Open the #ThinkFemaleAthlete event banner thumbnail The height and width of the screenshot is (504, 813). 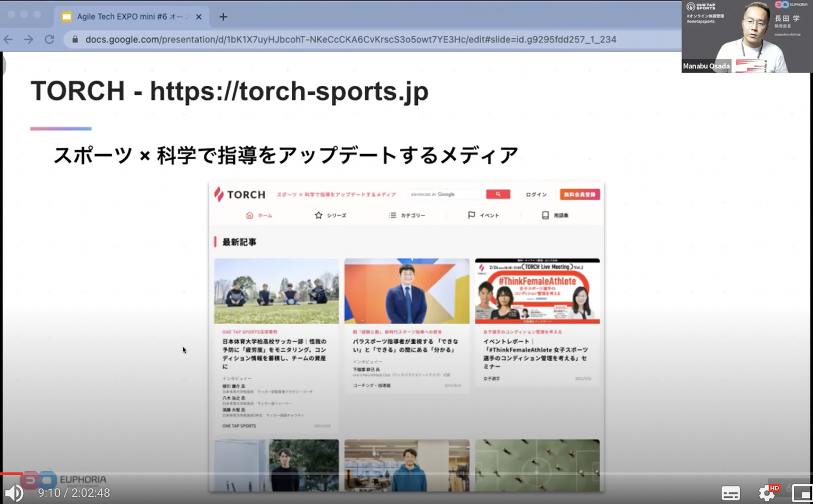tap(537, 291)
